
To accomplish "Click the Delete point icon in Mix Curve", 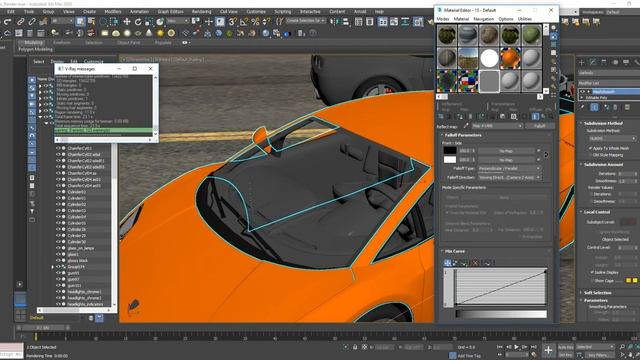I will coord(475,263).
